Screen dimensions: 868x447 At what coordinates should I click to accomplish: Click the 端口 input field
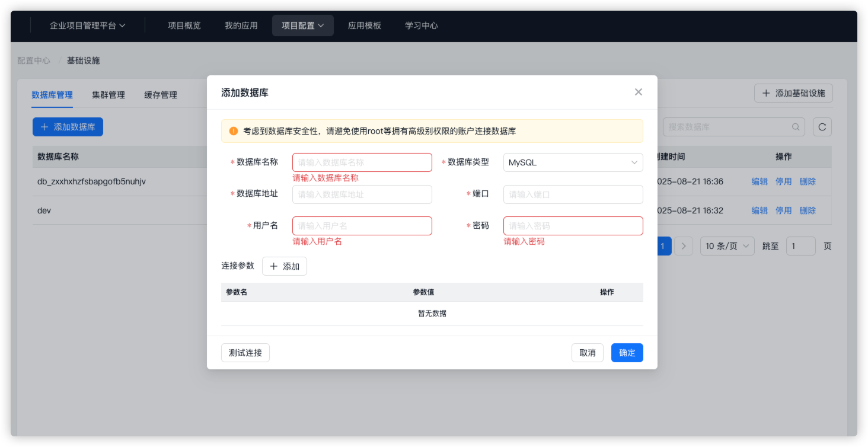[x=573, y=194]
